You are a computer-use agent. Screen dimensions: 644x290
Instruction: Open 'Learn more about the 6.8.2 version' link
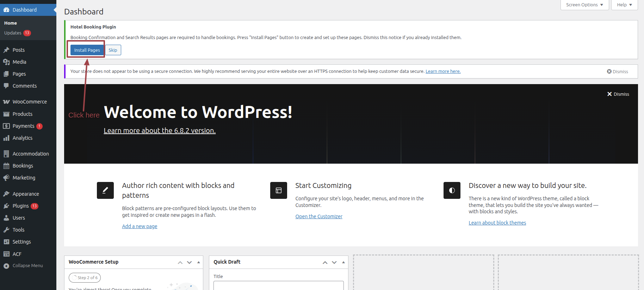(160, 131)
